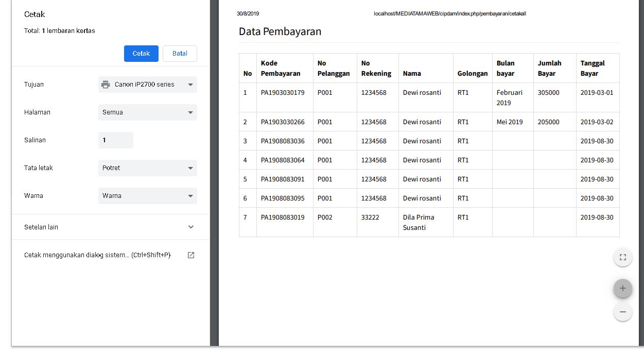The height and width of the screenshot is (350, 644).
Task: Click the amount 205000
Action: coord(549,122)
